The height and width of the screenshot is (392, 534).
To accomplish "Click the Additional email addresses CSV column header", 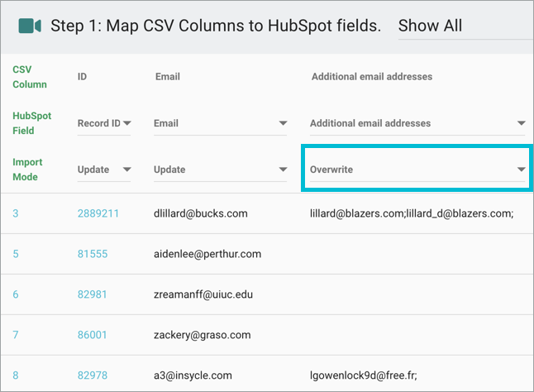I will 372,77.
